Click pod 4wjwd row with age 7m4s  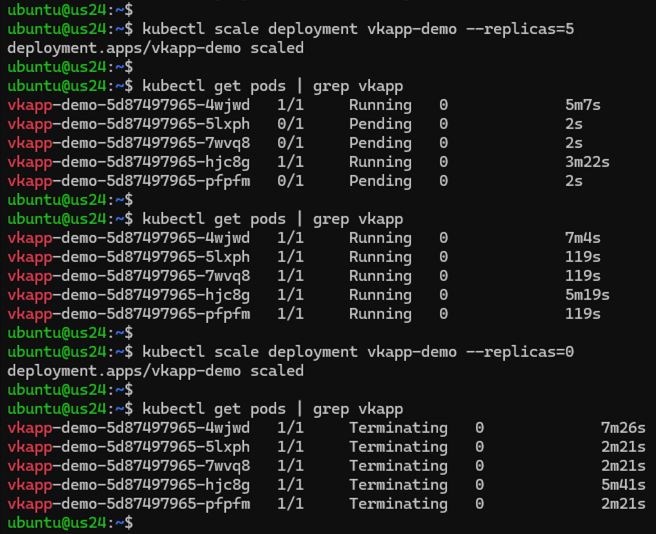click(x=304, y=238)
